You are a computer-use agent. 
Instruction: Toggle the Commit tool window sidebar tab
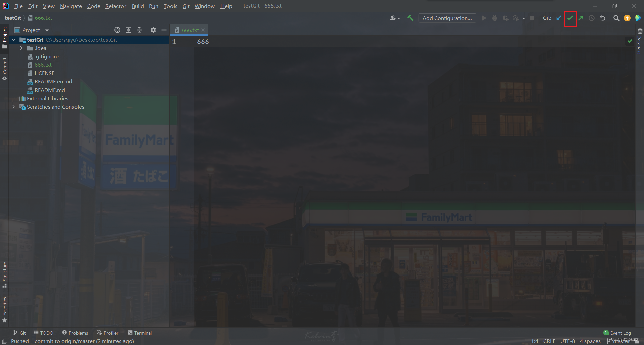[x=4, y=69]
